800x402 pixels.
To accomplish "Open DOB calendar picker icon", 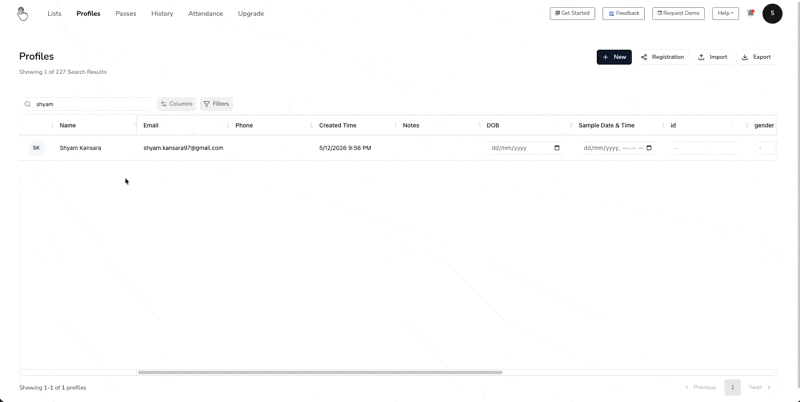I will point(557,148).
